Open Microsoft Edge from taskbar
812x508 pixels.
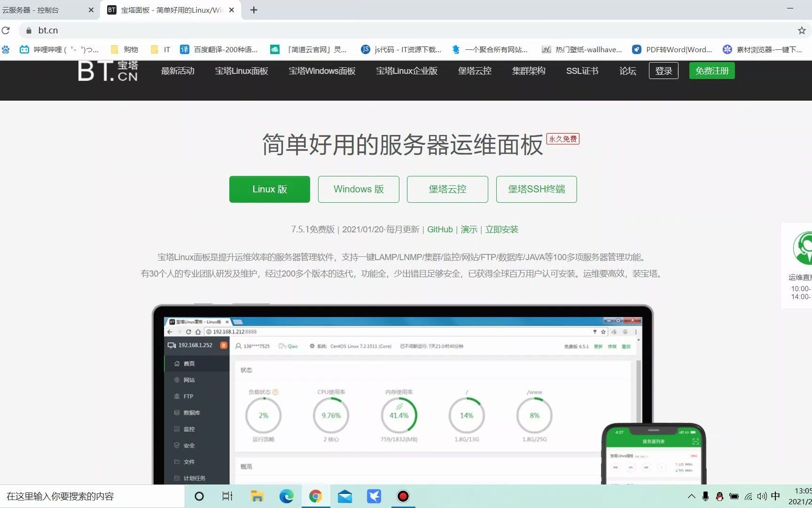click(286, 496)
